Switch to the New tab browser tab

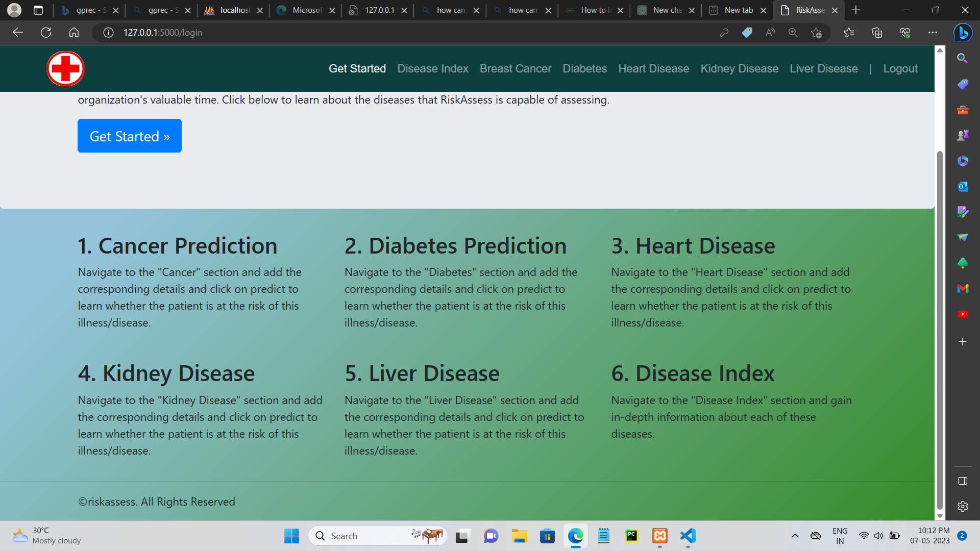tap(737, 10)
